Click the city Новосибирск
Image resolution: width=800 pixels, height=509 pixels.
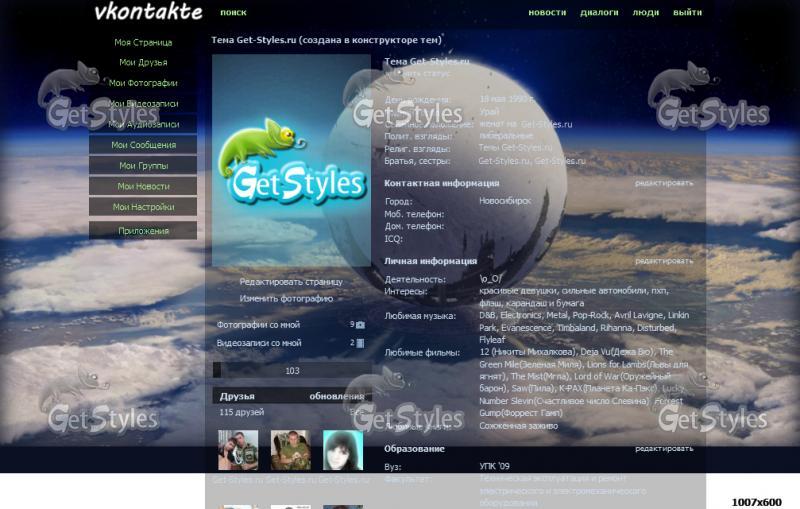pyautogui.click(x=505, y=201)
